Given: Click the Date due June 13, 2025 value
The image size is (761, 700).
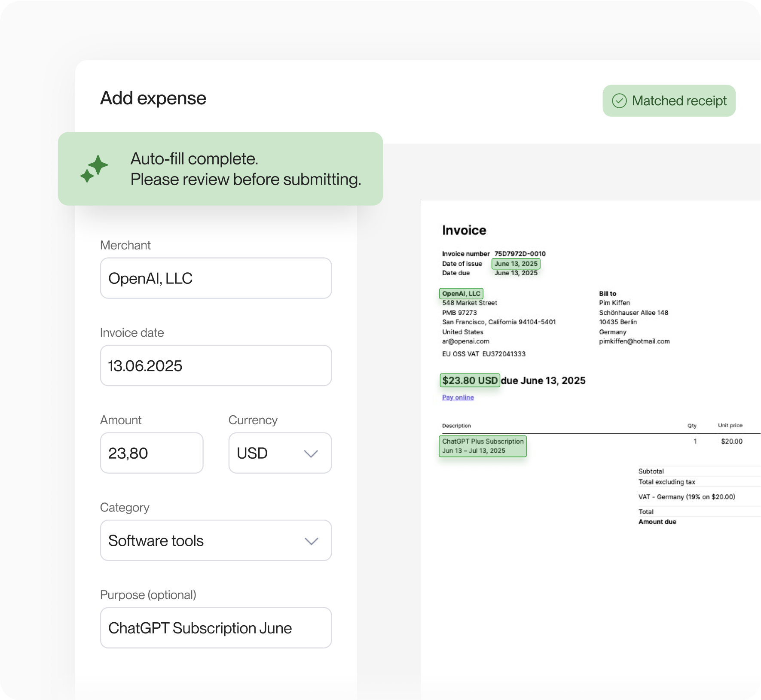Looking at the screenshot, I should pyautogui.click(x=516, y=273).
